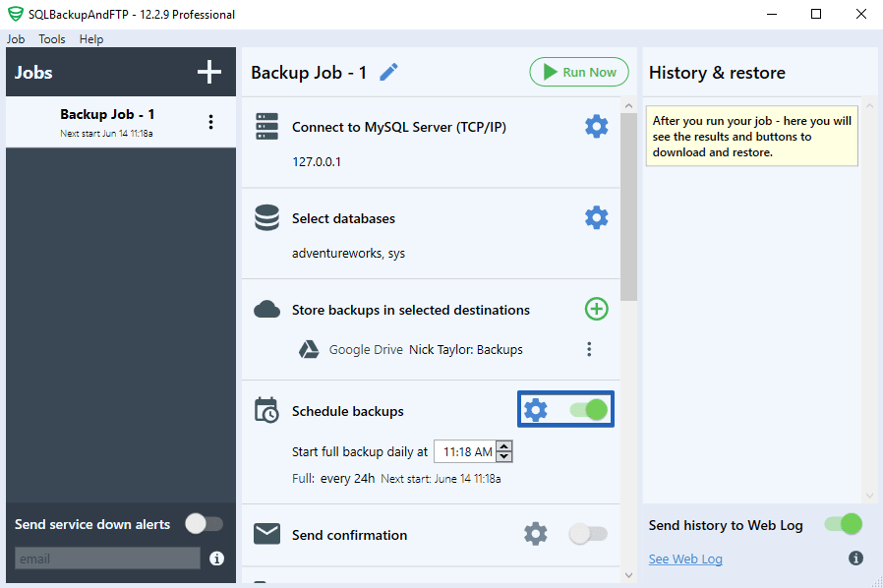Click the server icon beside Connect to MySQL
883x588 pixels.
[x=266, y=127]
